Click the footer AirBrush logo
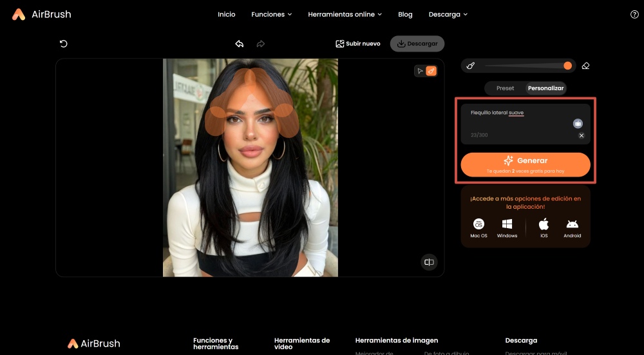Image resolution: width=644 pixels, height=355 pixels. (x=94, y=343)
